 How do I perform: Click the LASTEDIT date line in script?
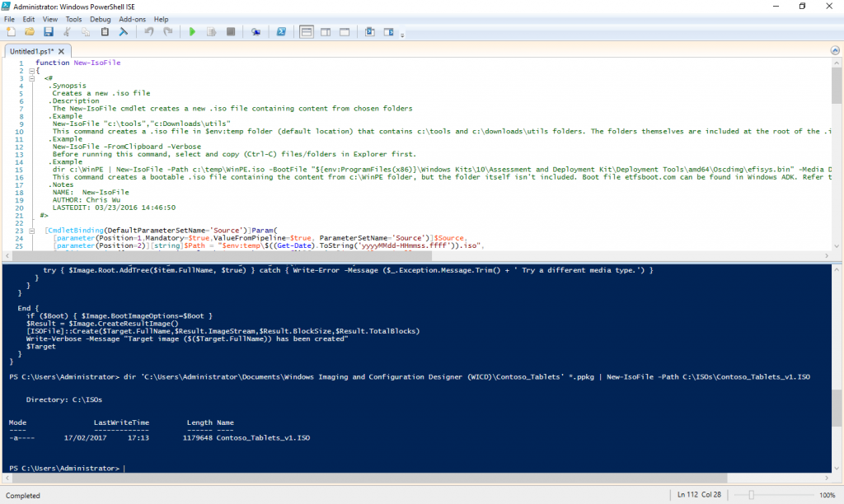point(114,208)
